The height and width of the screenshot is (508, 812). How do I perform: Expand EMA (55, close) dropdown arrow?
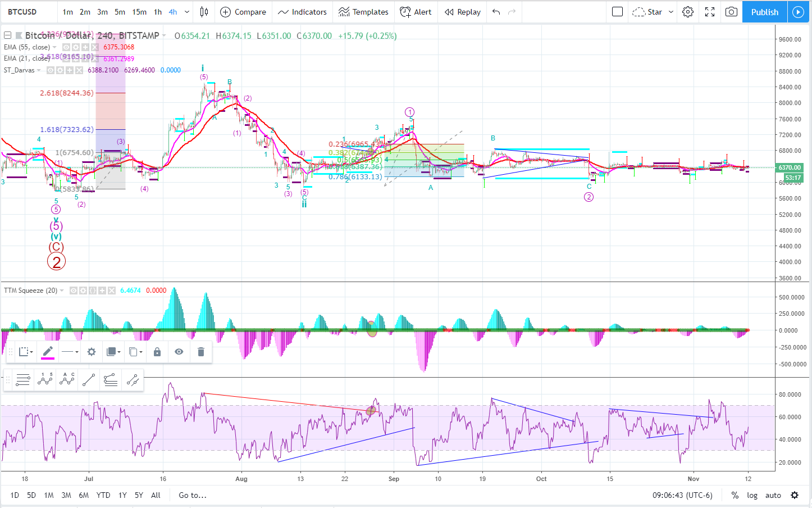(x=55, y=47)
